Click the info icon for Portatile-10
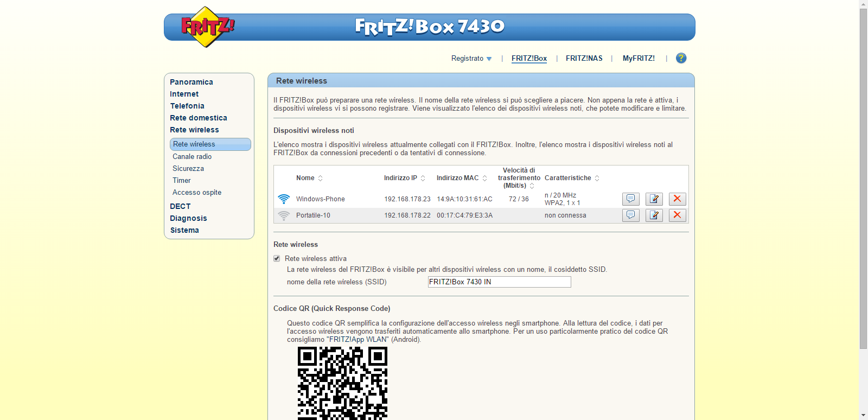 631,215
